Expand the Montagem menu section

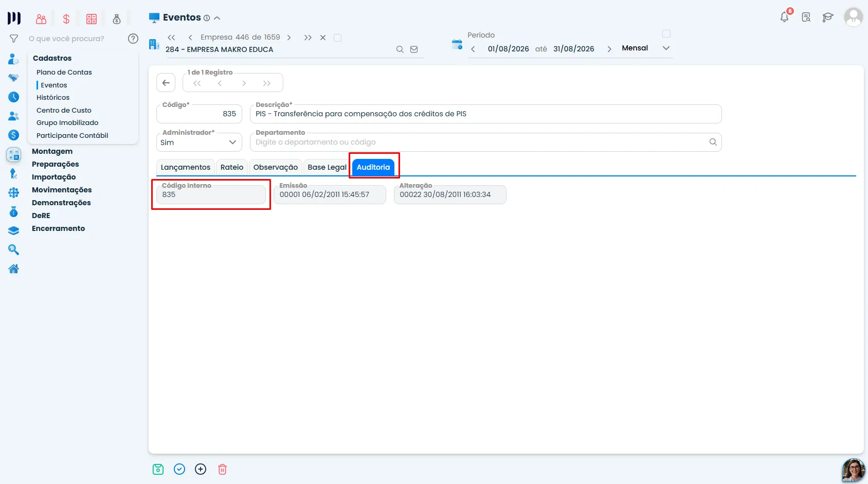click(52, 151)
